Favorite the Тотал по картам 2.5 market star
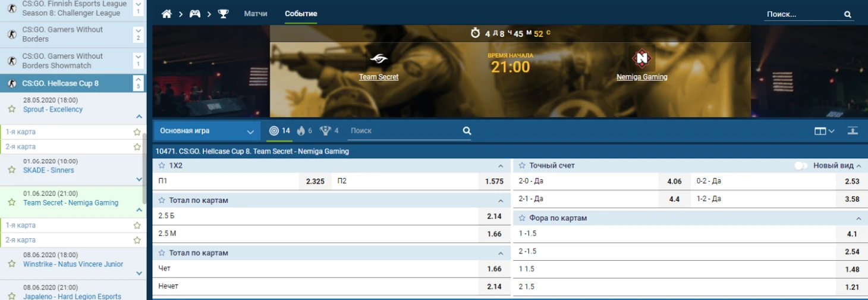The image size is (868, 300). tap(162, 201)
